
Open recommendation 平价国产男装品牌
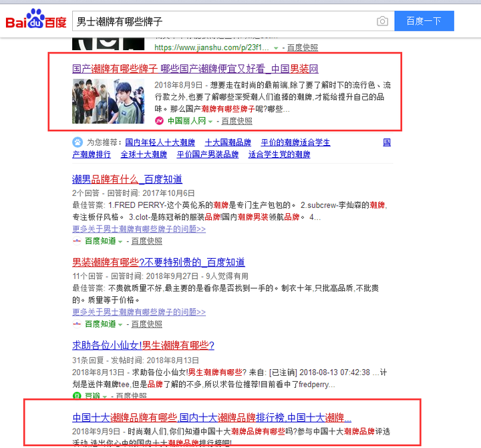208,154
